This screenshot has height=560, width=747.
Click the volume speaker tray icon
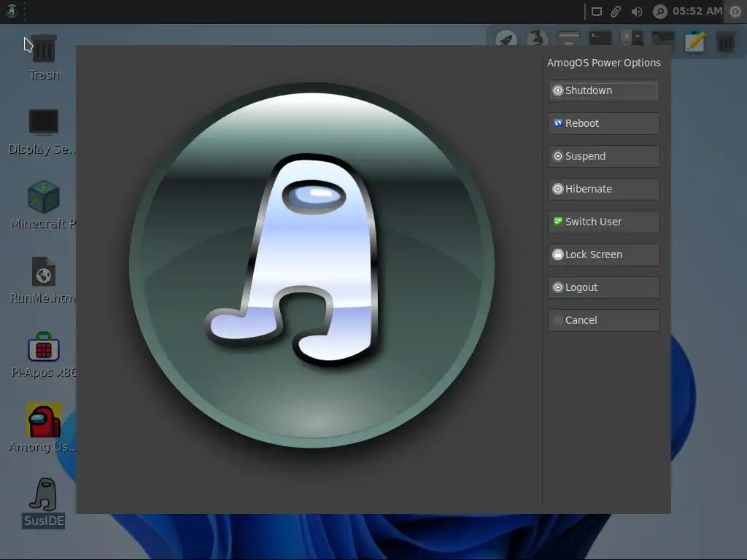tap(637, 12)
